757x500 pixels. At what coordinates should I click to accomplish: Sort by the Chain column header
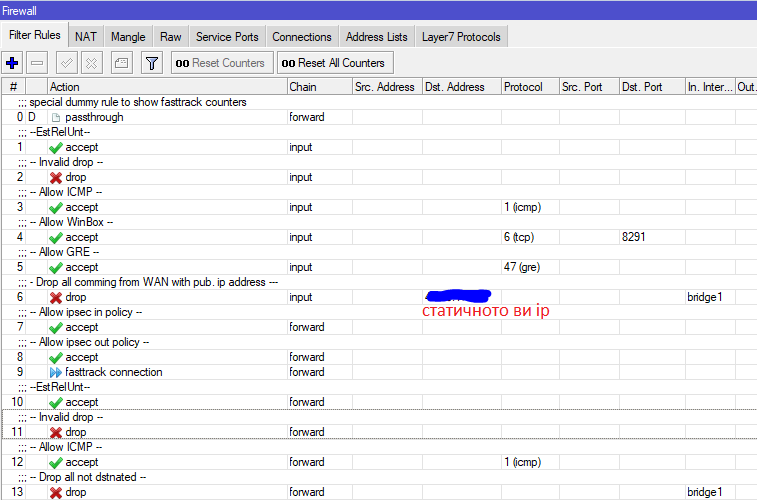(x=316, y=87)
